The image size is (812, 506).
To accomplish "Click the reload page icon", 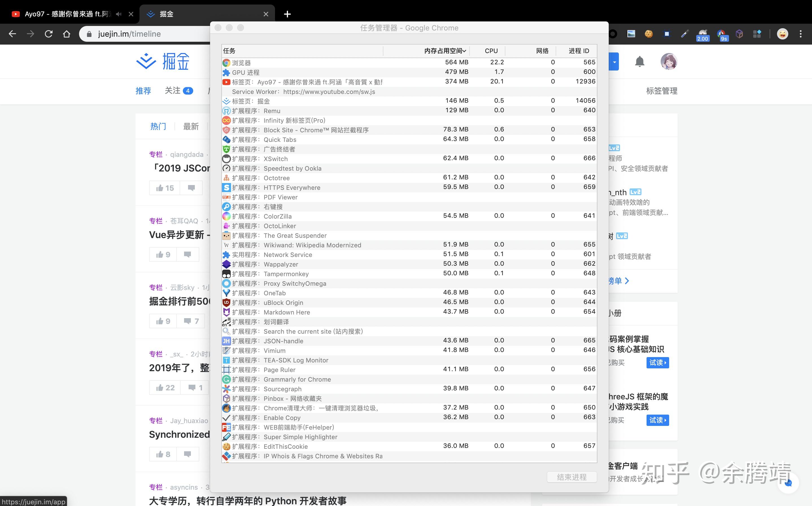I will (49, 34).
